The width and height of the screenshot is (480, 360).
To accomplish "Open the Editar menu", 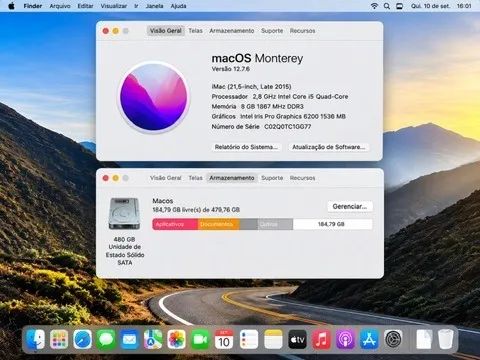I will click(x=85, y=6).
